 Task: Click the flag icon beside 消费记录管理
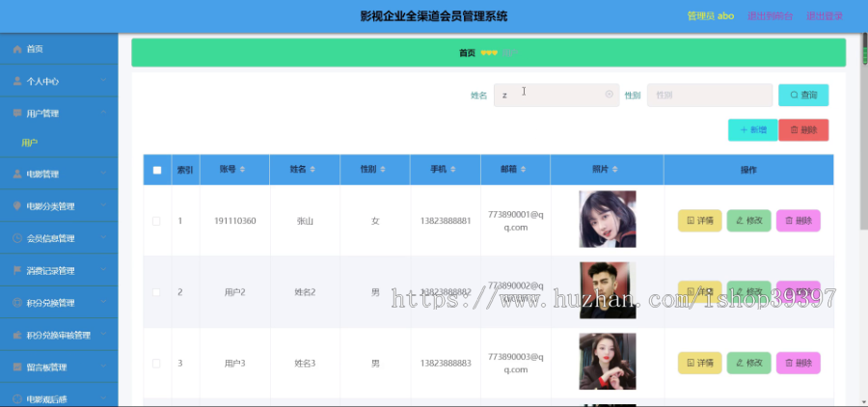point(17,271)
